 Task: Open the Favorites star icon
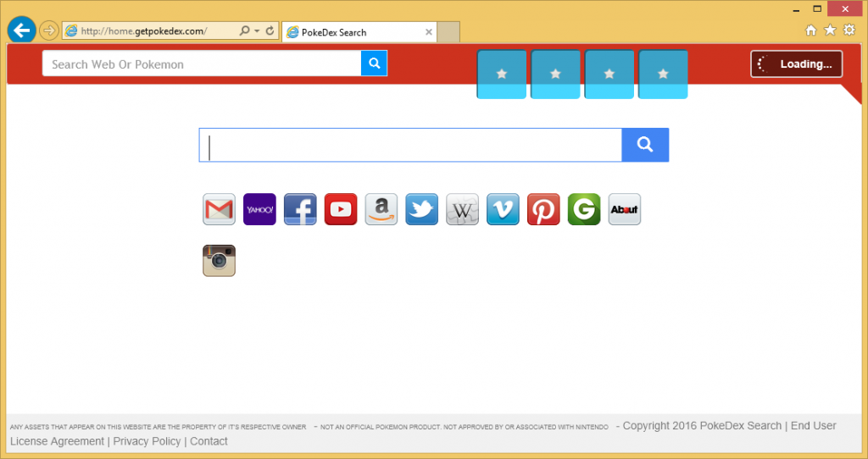[830, 30]
